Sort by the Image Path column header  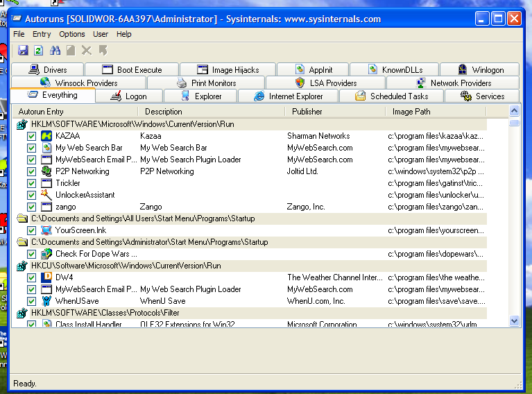pos(436,112)
